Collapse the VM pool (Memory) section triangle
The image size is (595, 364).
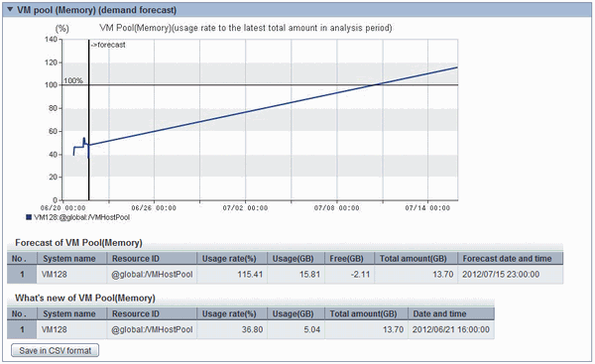point(10,10)
